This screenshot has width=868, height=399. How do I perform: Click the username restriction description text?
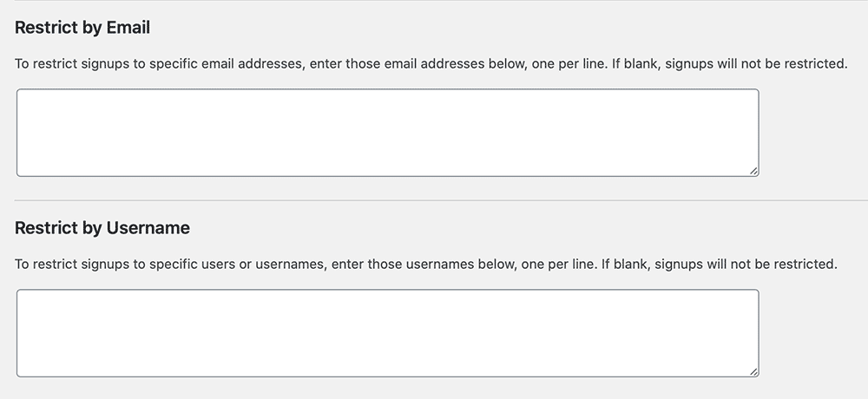[425, 265]
